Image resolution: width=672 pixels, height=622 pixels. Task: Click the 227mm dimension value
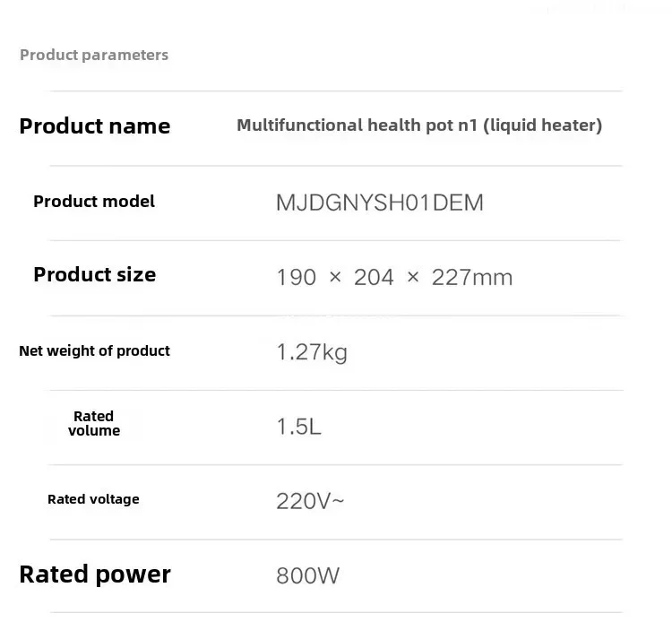(x=471, y=277)
